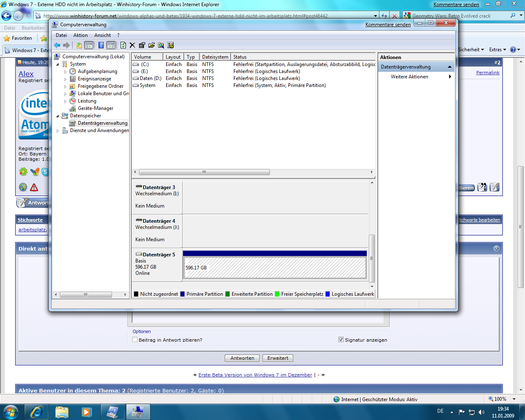Enable 'Beitrag in Antwort zitieren?' checkbox

(x=135, y=340)
